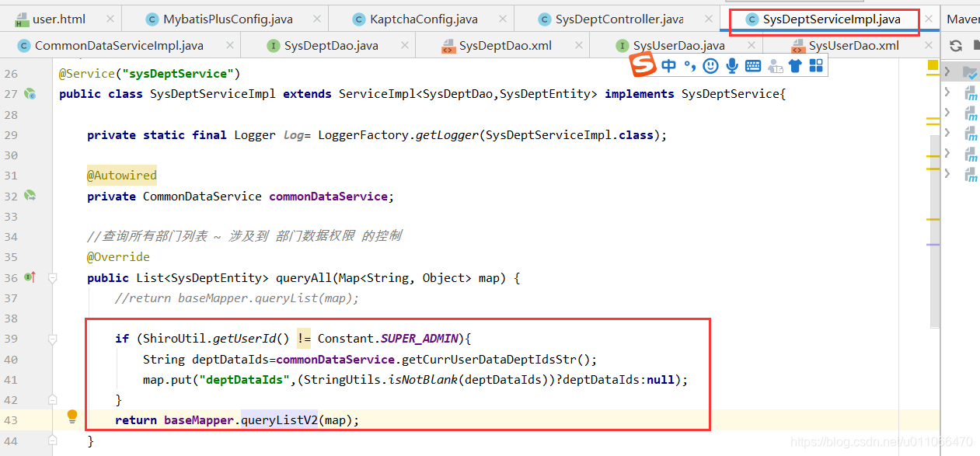Collapse the if block fold on line 39
This screenshot has width=980, height=456.
[x=52, y=339]
